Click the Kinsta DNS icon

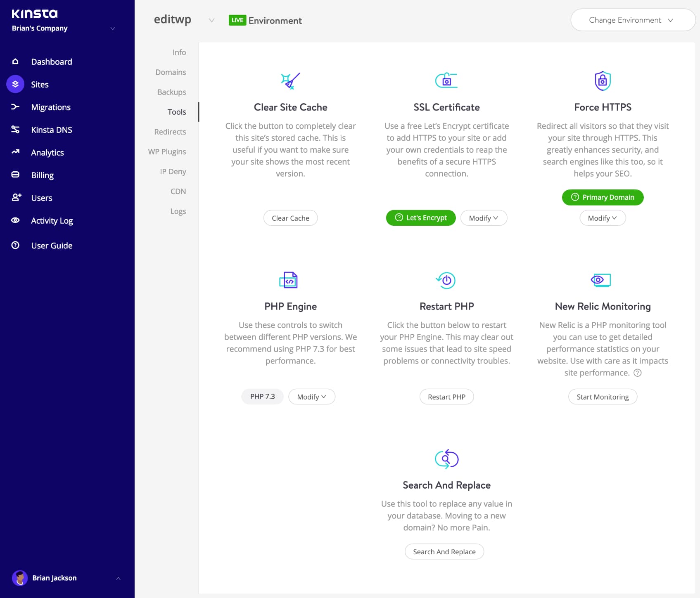(x=15, y=130)
